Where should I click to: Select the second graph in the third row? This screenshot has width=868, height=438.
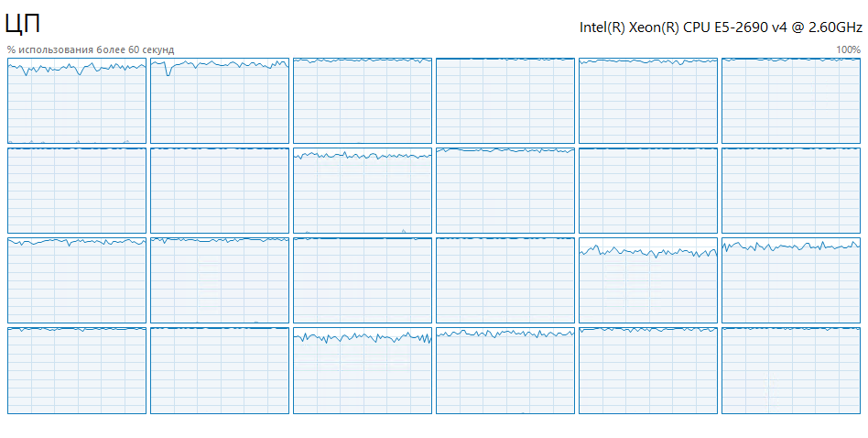tap(220, 280)
